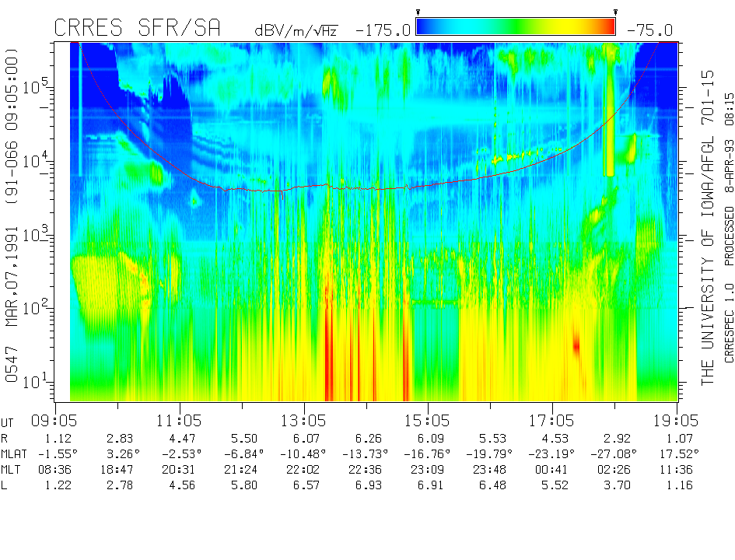Click the 19:05 UT tick label

point(676,421)
